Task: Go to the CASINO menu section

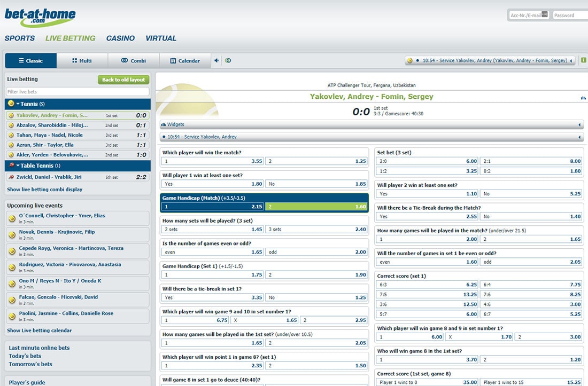Action: (x=120, y=38)
